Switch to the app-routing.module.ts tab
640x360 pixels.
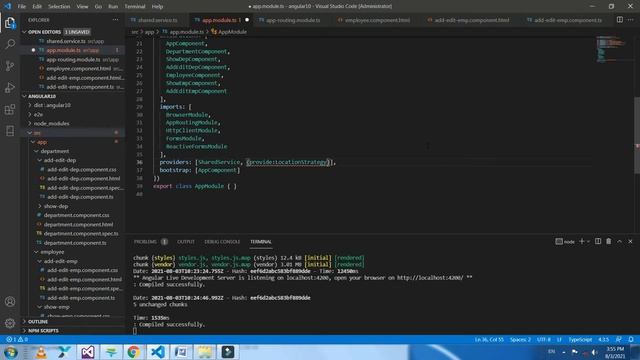tap(293, 20)
